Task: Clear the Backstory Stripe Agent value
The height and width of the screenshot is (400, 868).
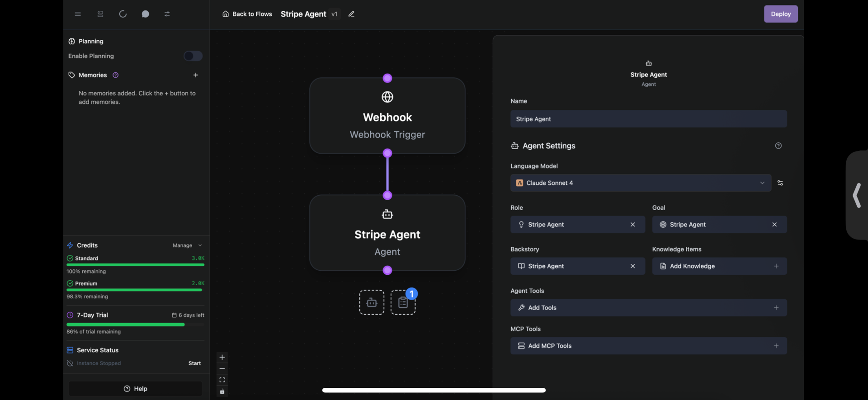Action: click(x=632, y=266)
